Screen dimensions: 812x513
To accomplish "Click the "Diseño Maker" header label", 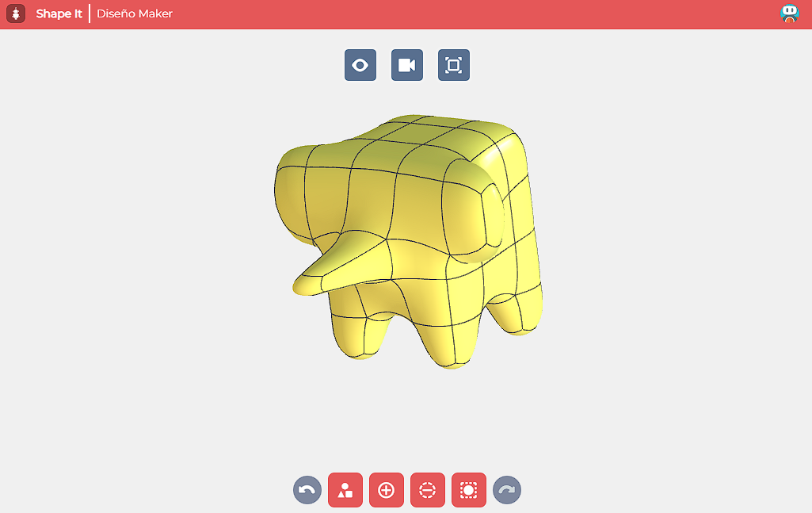I will pyautogui.click(x=135, y=13).
